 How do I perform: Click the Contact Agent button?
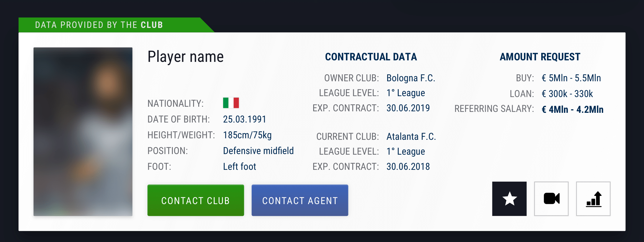[300, 200]
